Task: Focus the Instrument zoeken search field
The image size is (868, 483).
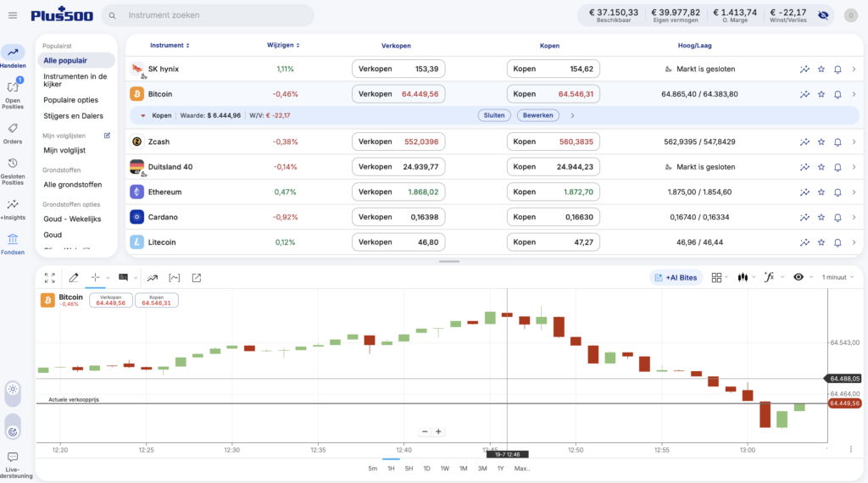Action: [208, 15]
